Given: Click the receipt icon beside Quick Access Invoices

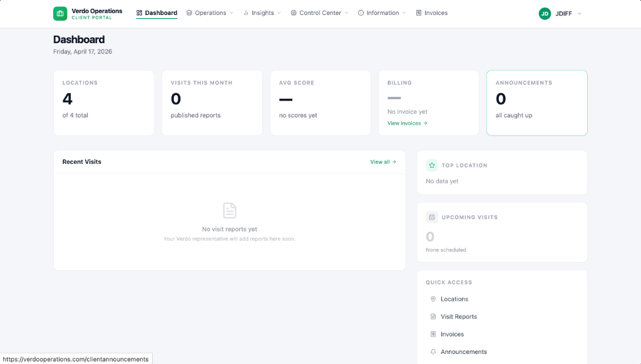Looking at the screenshot, I should 433,334.
